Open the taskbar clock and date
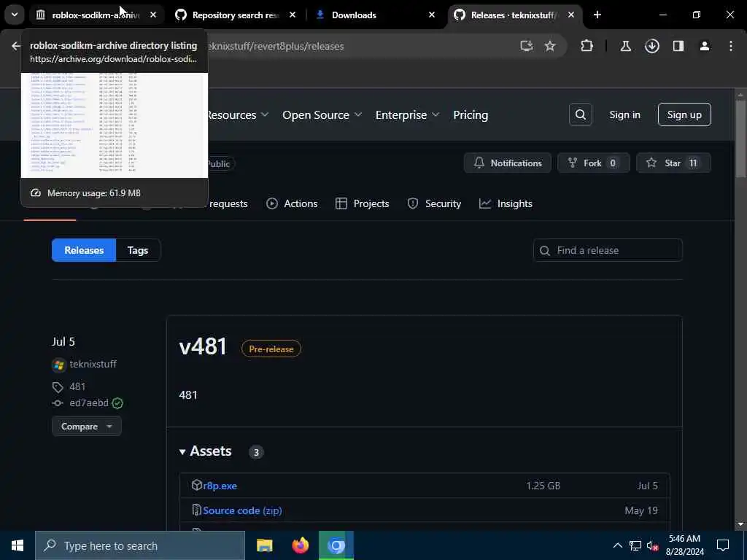The image size is (747, 560). [684, 545]
